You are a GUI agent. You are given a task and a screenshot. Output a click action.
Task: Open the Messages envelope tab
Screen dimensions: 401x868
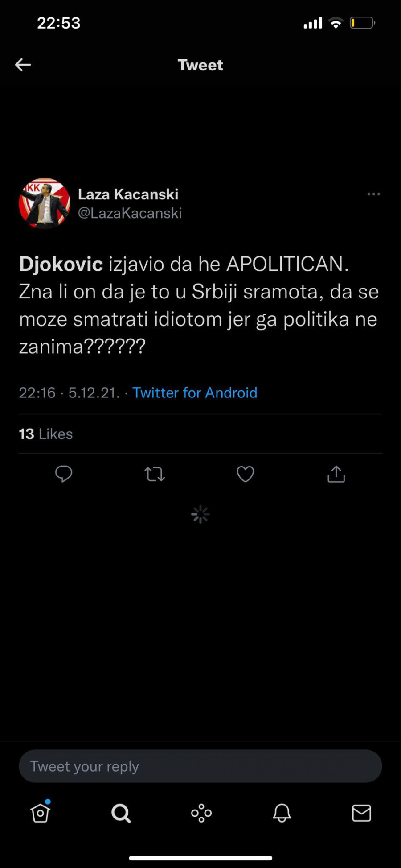361,813
